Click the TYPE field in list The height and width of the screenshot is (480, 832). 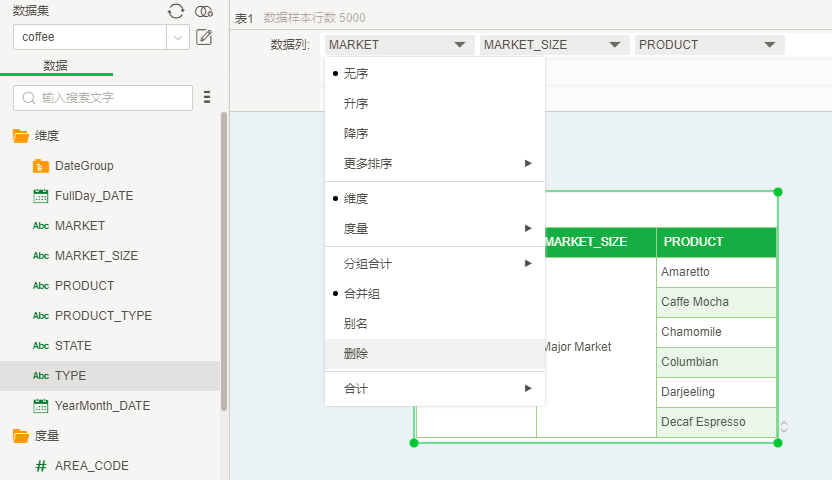[x=70, y=376]
